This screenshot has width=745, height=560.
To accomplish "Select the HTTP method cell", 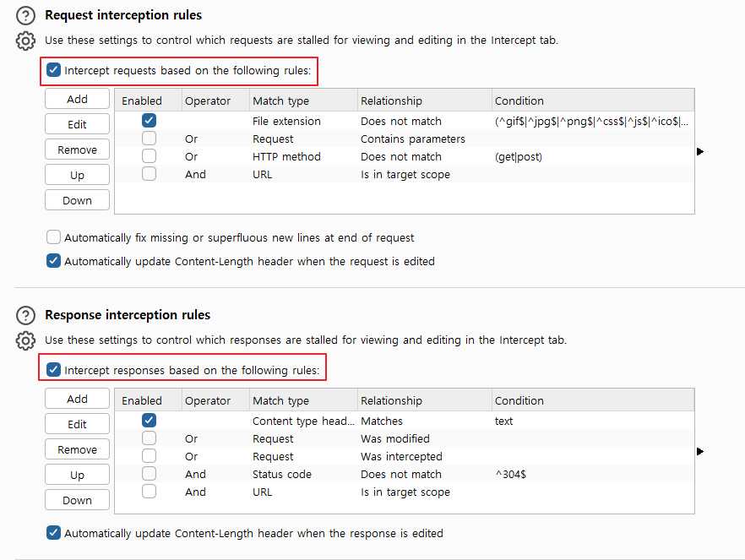I will coord(303,156).
